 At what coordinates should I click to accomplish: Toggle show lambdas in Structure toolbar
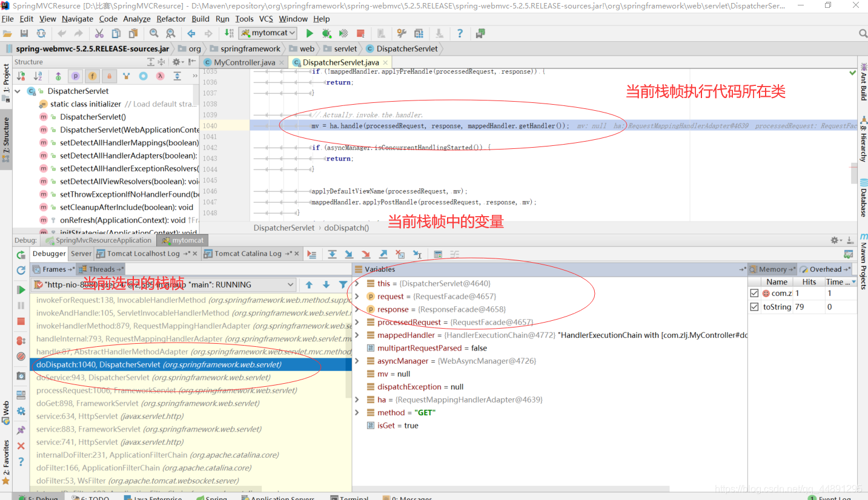point(160,76)
